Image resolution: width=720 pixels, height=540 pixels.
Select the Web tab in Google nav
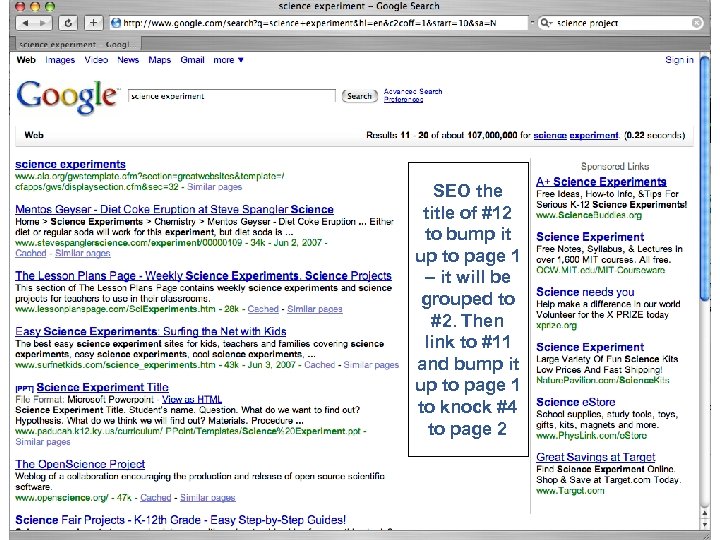pyautogui.click(x=26, y=60)
